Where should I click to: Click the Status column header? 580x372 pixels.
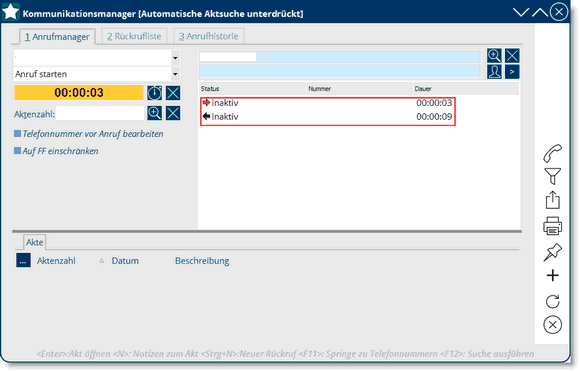click(253, 89)
